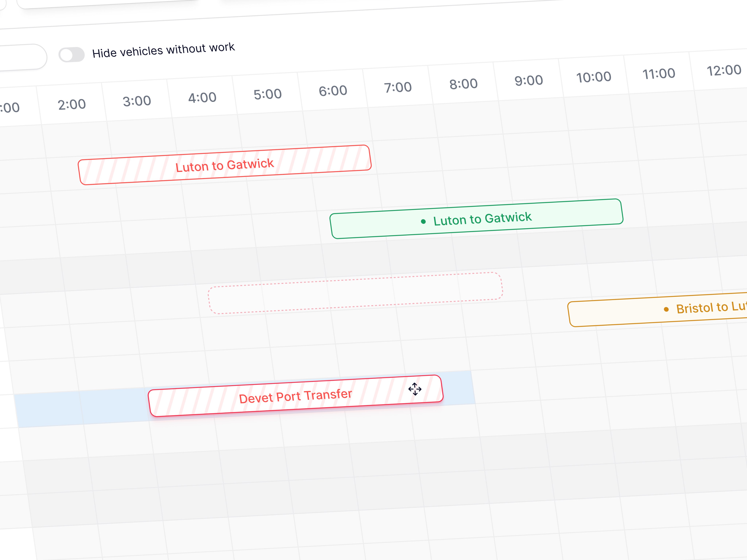Click the 10:00 time header

pyautogui.click(x=594, y=77)
